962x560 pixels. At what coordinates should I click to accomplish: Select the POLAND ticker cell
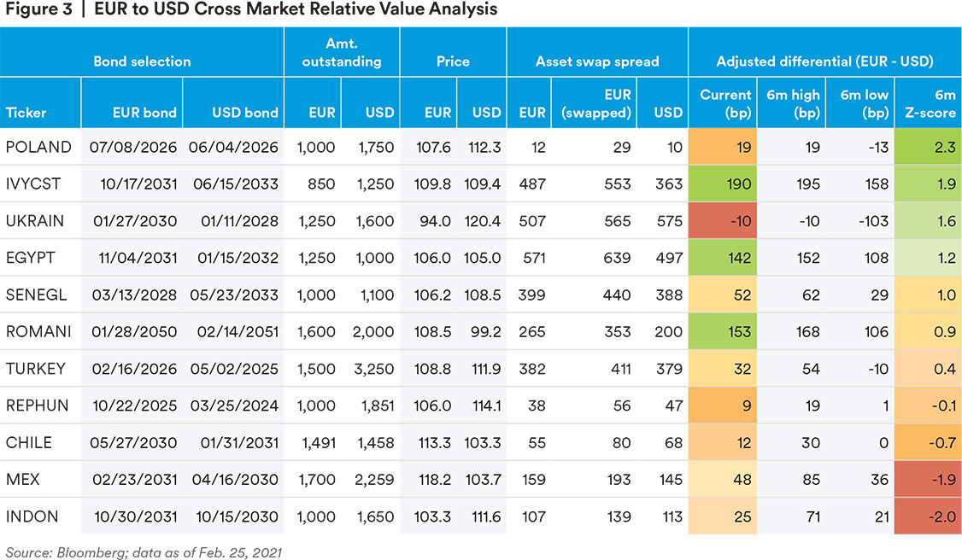click(x=38, y=147)
